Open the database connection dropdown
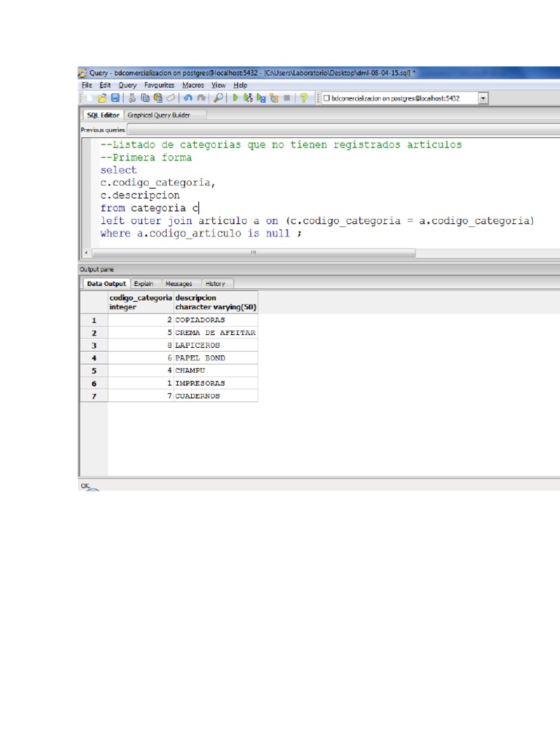The image size is (560, 747). [483, 98]
